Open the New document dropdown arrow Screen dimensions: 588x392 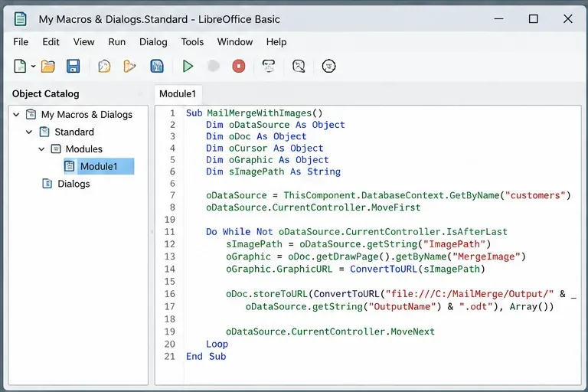(33, 67)
